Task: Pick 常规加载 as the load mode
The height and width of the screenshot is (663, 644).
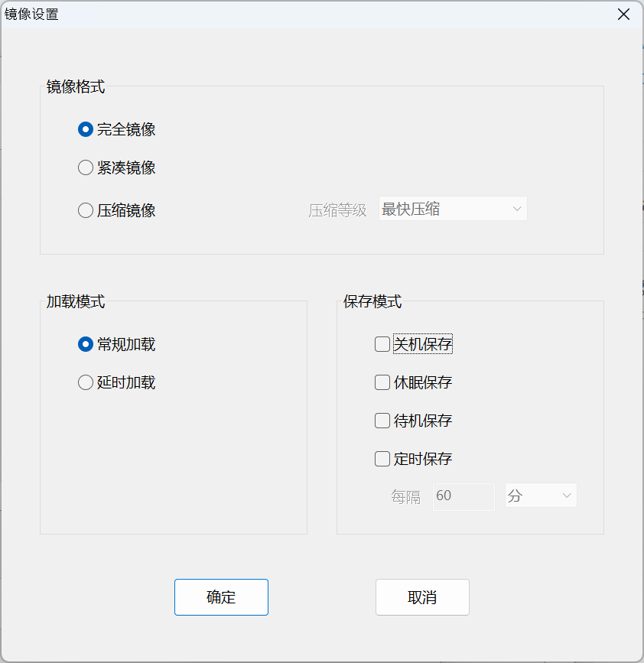Action: point(86,344)
